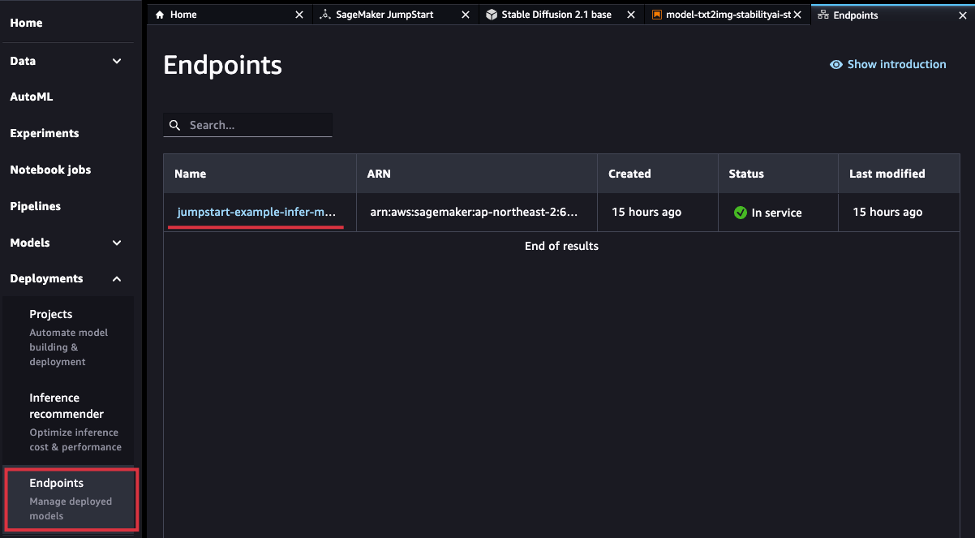Click the house icon on Home tab
This screenshot has height=539, width=977.
coord(160,14)
